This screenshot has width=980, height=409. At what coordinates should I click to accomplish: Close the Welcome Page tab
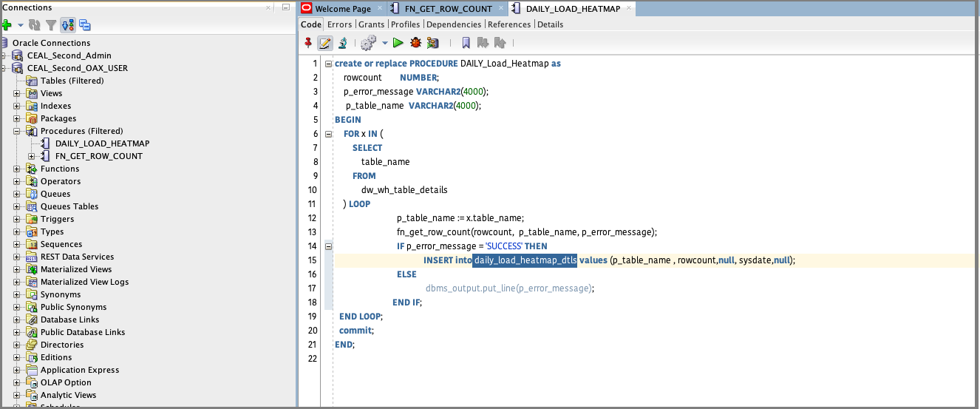click(380, 8)
